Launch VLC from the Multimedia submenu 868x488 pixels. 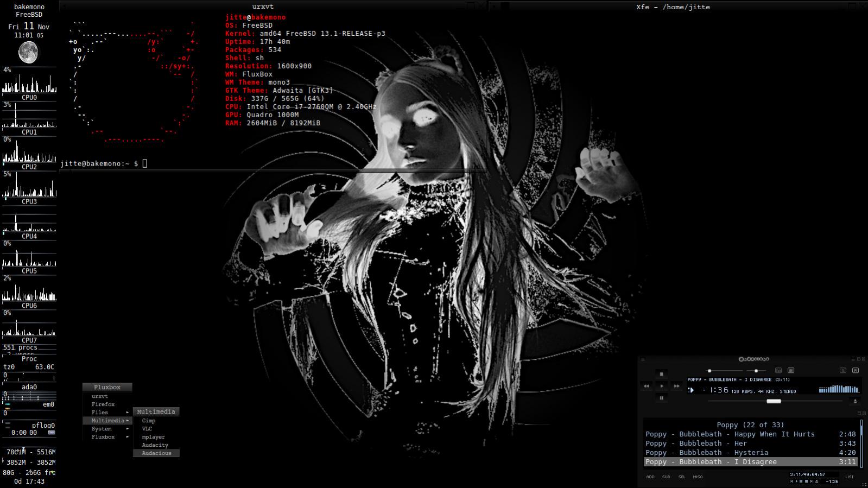coord(156,429)
